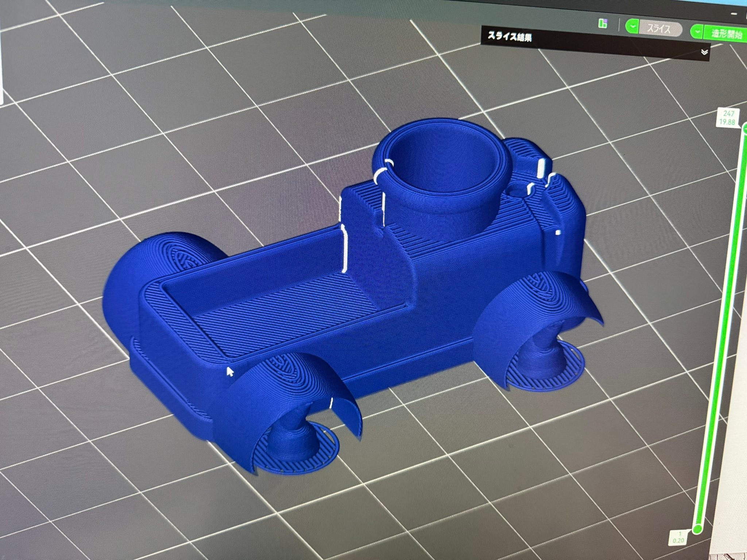Click the スライス結果 panel title

510,36
